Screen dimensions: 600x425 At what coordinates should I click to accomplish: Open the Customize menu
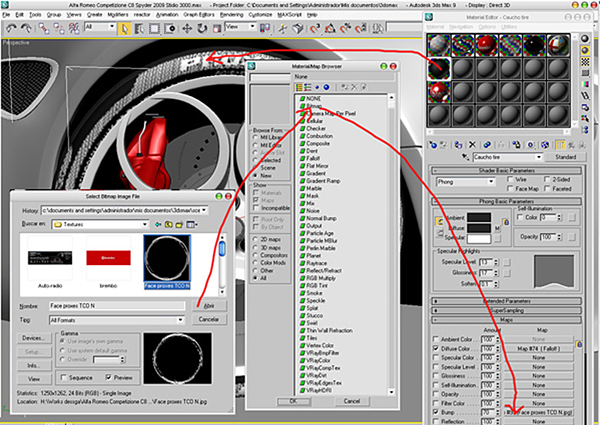pyautogui.click(x=260, y=15)
